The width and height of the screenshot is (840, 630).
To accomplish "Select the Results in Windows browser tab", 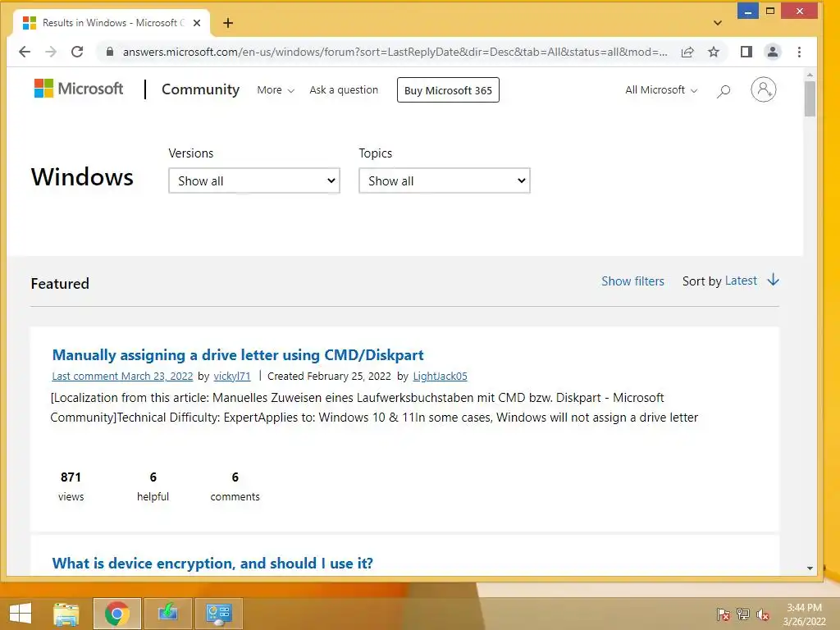I will 112,23.
